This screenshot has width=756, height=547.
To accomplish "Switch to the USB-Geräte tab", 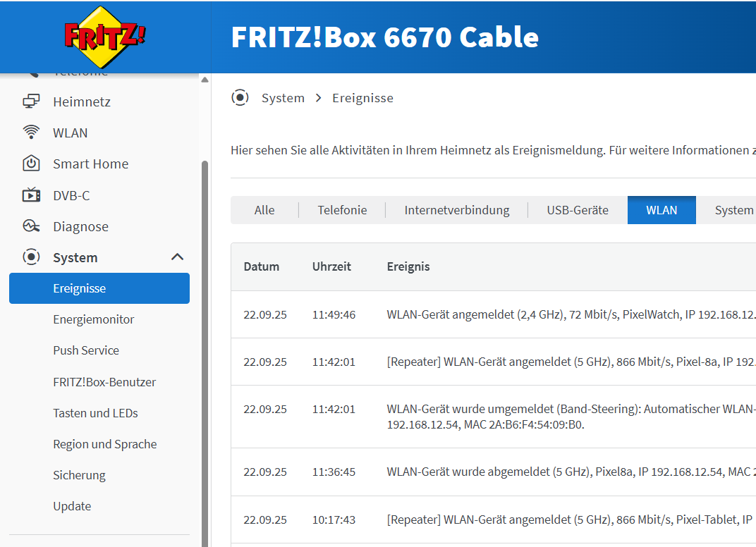I will (578, 210).
